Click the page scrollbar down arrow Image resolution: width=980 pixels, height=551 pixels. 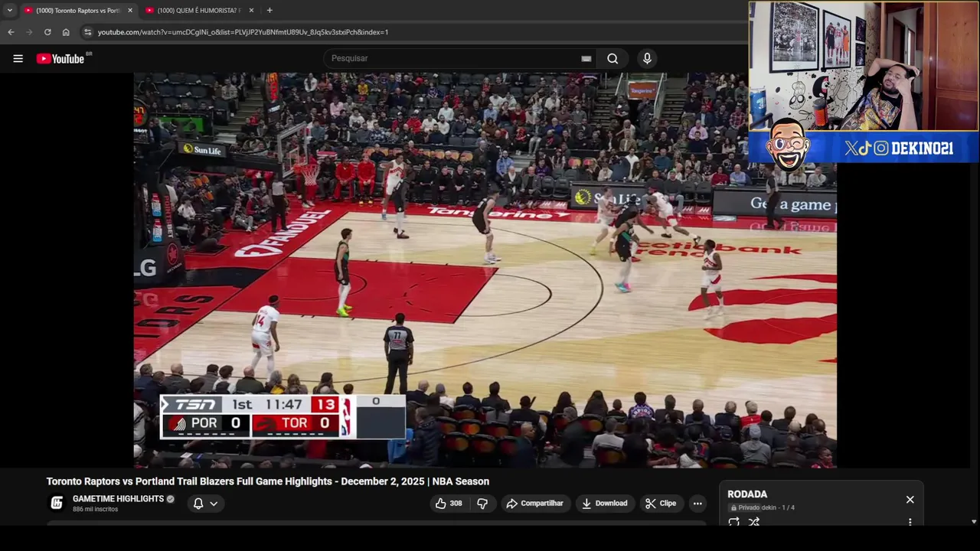(x=974, y=522)
